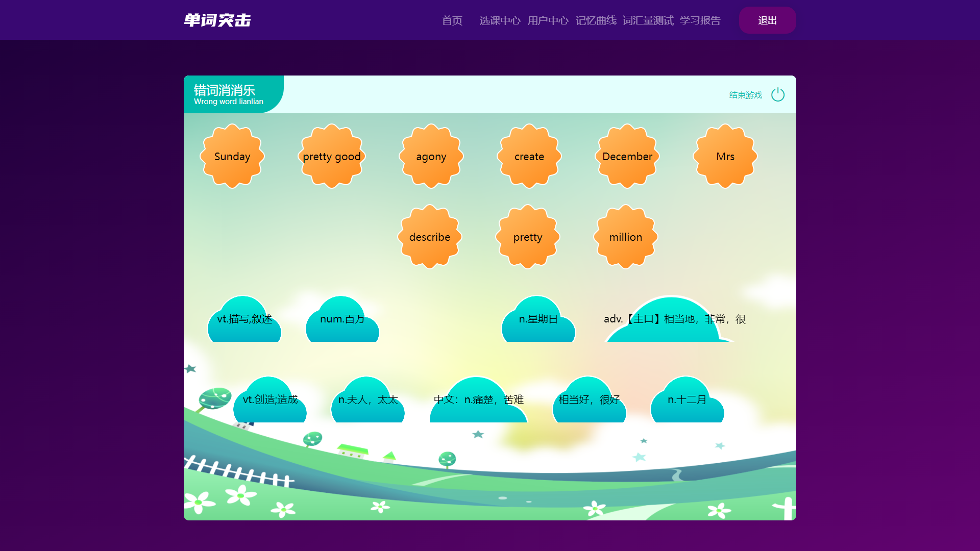
Task: Open 学习报告 study report page
Action: pos(700,20)
